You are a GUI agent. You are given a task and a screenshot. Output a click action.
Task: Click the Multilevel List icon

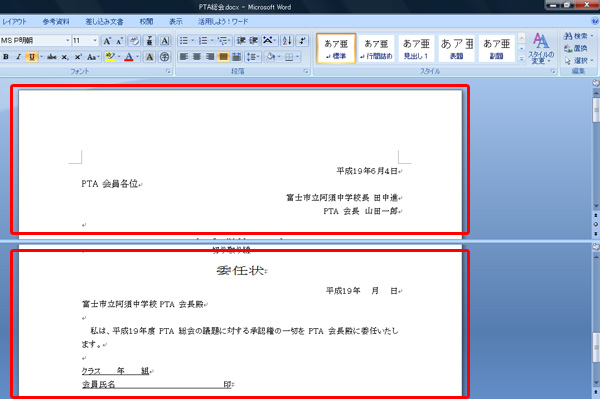pyautogui.click(x=222, y=41)
